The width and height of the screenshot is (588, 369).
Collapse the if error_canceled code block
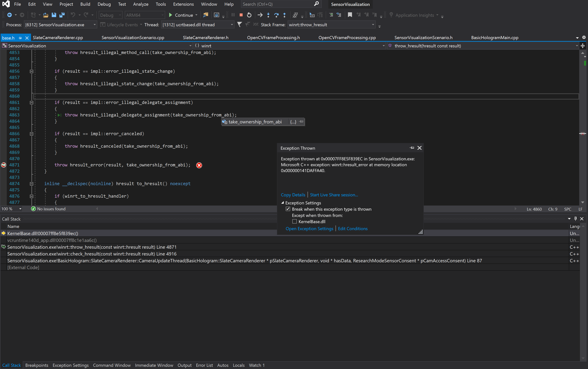coord(31,134)
